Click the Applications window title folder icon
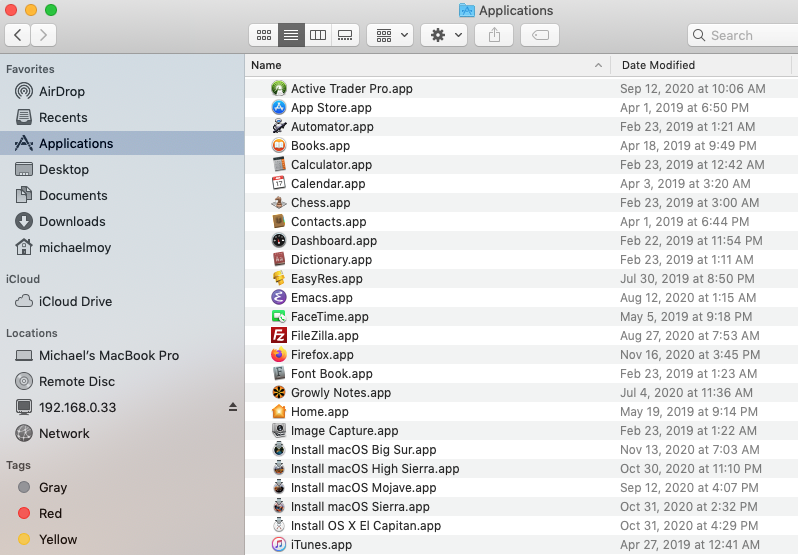Screen dimensions: 798x555 (x=467, y=10)
